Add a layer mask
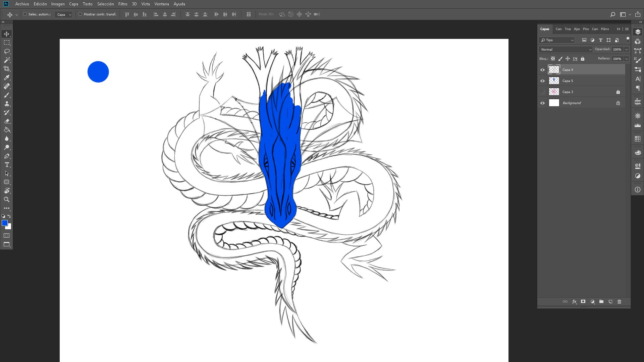This screenshot has width=644, height=362. tap(583, 302)
